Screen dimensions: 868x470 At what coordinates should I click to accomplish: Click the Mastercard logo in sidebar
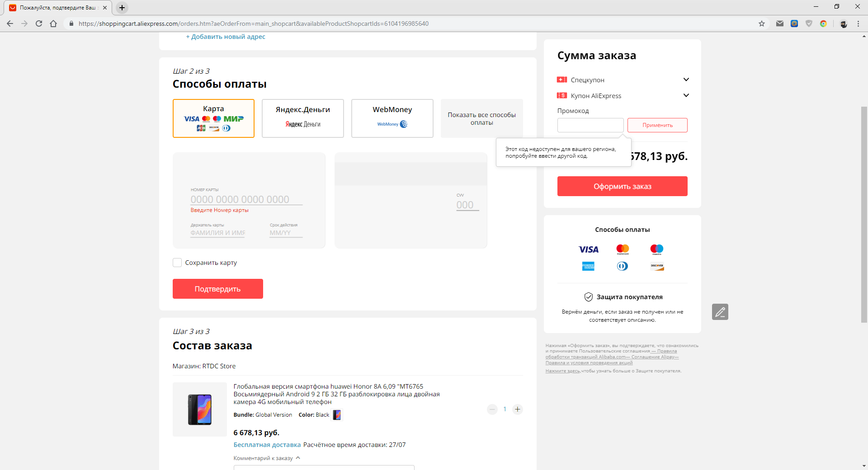(623, 249)
